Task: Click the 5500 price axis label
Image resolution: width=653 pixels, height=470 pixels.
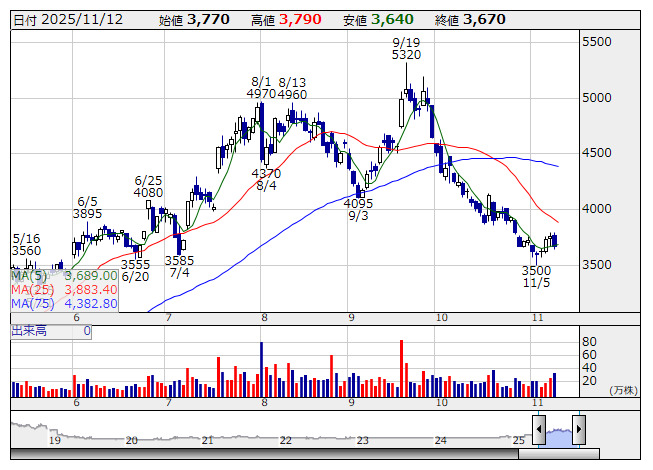Action: coord(597,42)
